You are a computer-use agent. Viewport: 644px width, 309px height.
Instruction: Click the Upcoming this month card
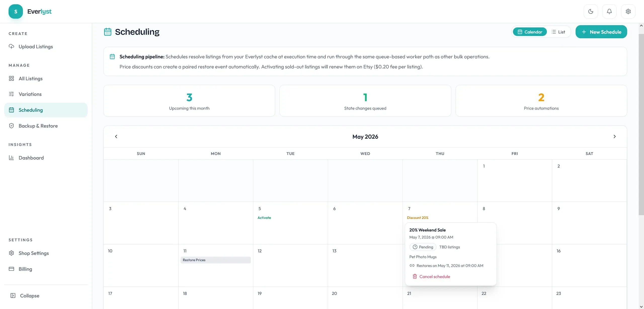189,101
